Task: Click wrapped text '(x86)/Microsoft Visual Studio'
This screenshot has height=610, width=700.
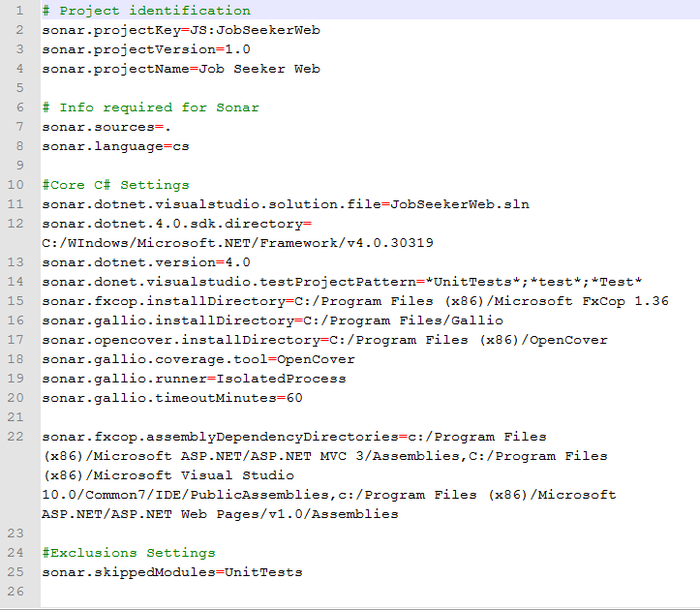Action: coord(168,475)
